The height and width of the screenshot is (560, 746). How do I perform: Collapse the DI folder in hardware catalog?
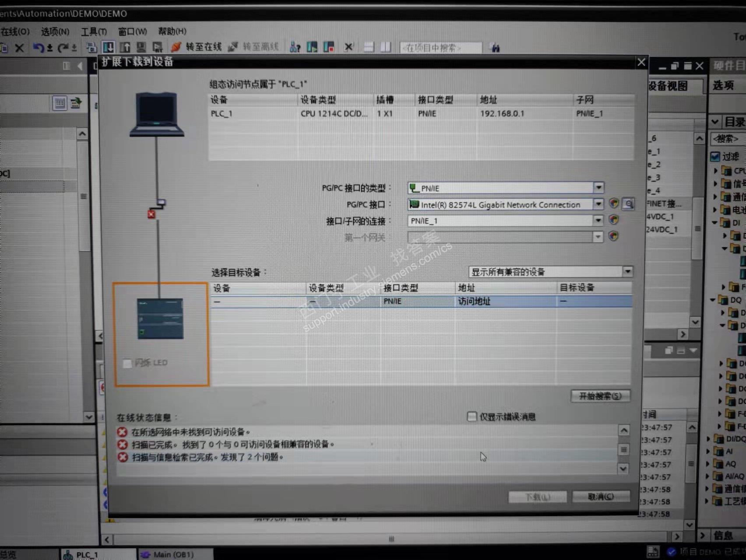click(x=715, y=223)
